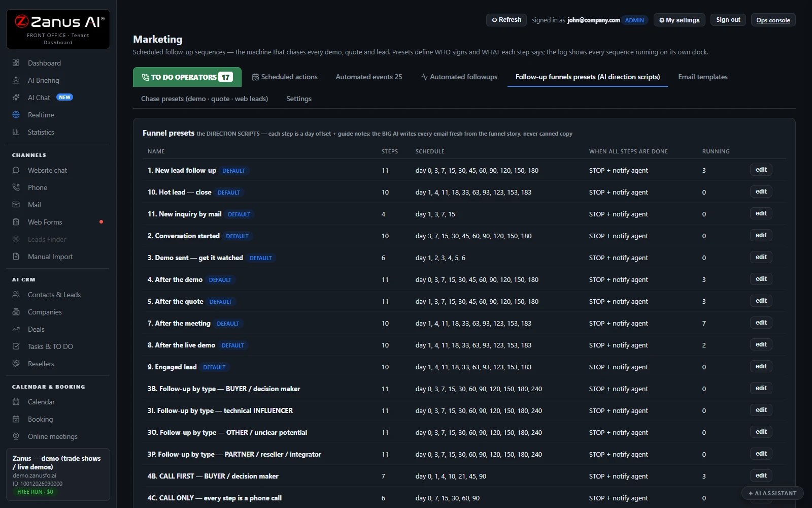Click the Website chat bubble icon
Image resolution: width=812 pixels, height=508 pixels.
click(16, 170)
